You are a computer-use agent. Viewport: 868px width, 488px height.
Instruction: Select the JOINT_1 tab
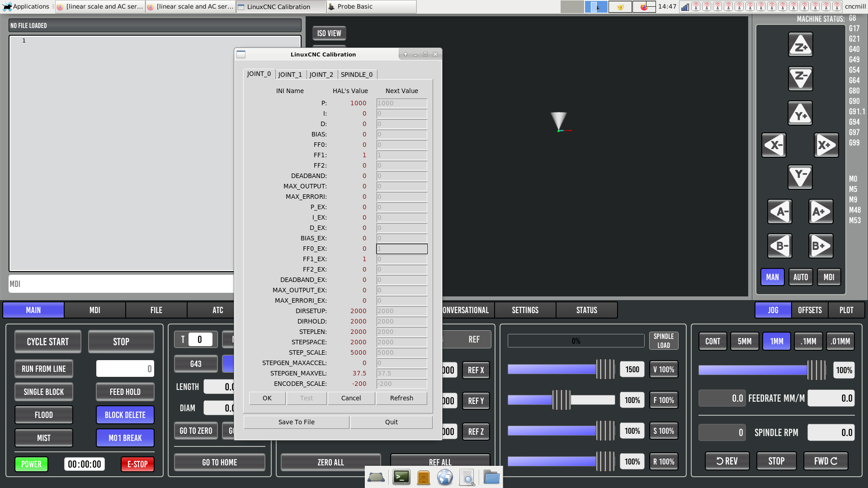point(290,75)
